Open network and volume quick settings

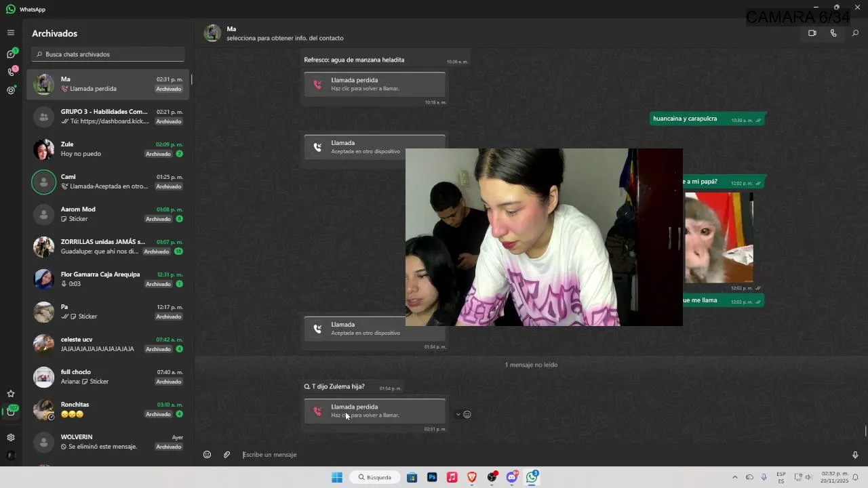[804, 477]
